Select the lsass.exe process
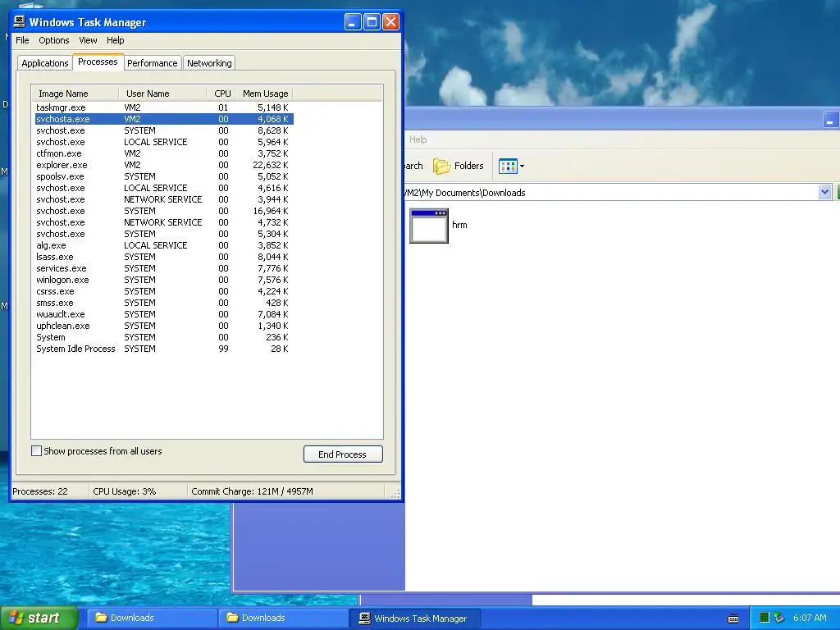This screenshot has height=630, width=840. (x=164, y=257)
